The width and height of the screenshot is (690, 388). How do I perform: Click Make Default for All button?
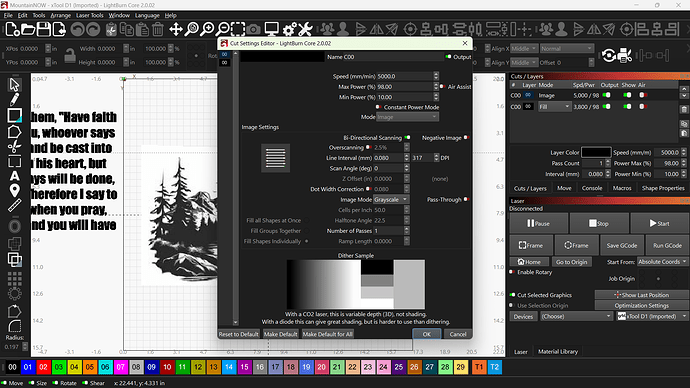click(x=327, y=334)
